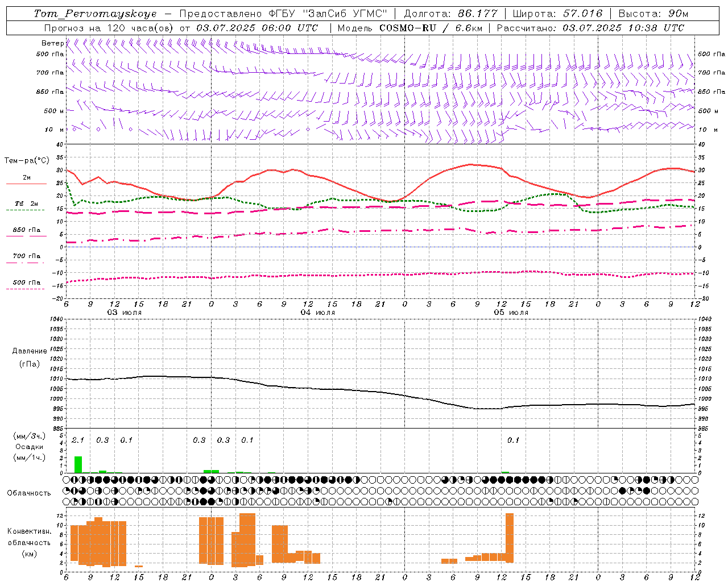Click the '(мм/1ч.)' precipitation unit label

click(29, 458)
